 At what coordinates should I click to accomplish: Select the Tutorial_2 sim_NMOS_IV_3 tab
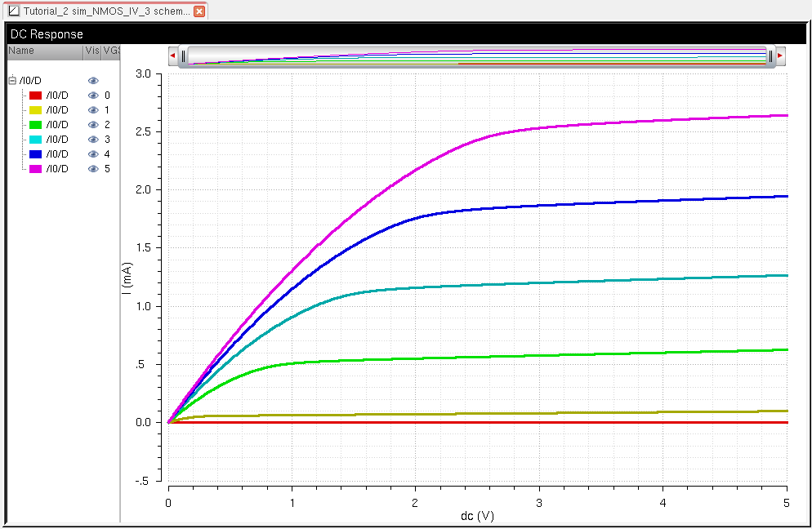pos(106,11)
